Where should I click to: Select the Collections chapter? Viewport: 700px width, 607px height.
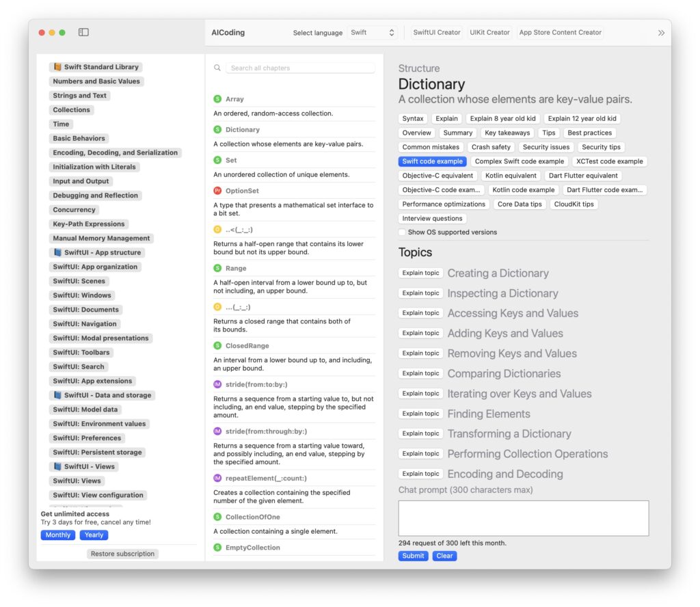tap(71, 110)
